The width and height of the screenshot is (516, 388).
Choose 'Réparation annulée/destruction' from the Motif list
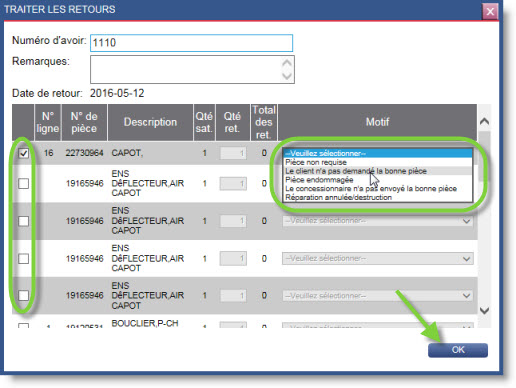(x=378, y=197)
